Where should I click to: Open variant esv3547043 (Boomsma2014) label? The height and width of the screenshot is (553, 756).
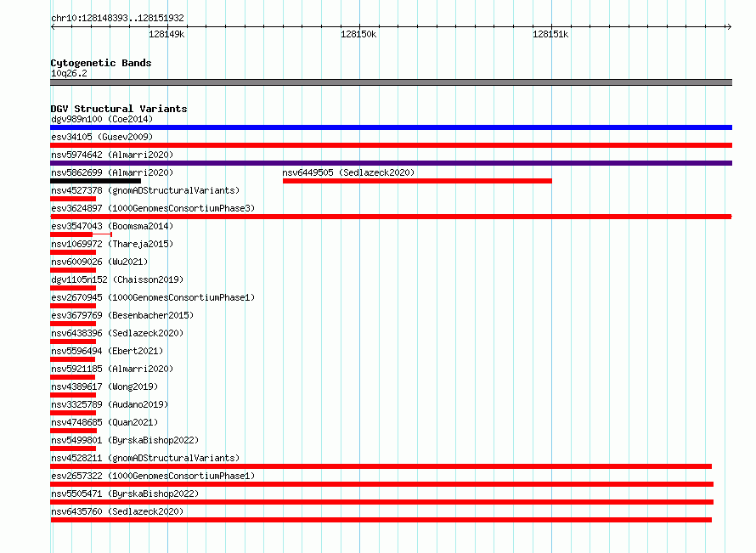point(112,226)
